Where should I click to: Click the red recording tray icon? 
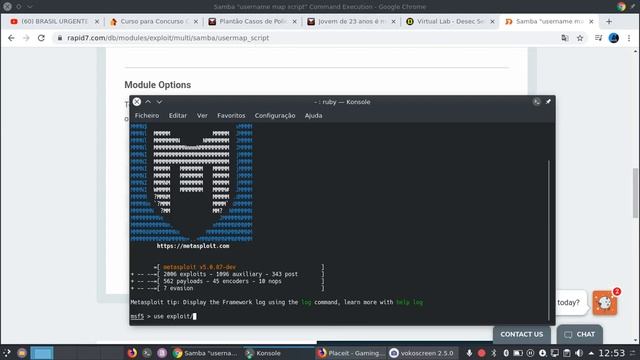coord(481,353)
